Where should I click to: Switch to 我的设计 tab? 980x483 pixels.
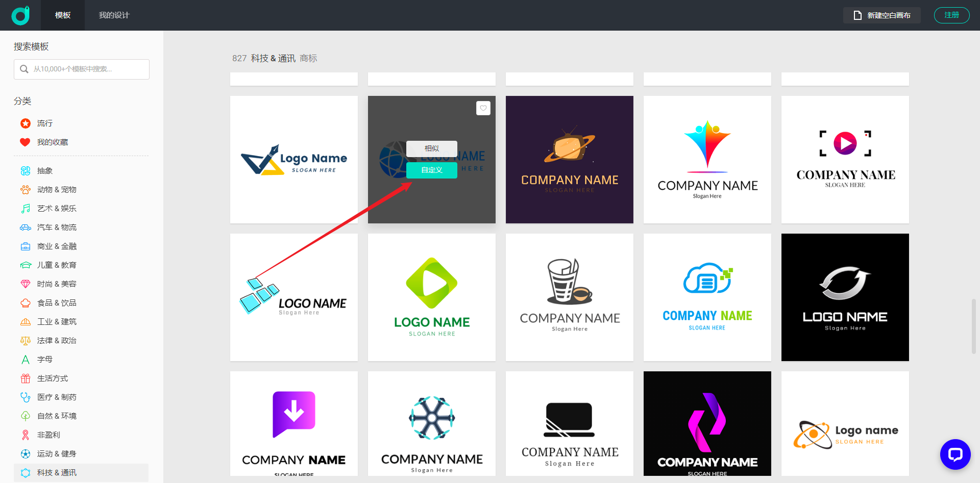[114, 15]
